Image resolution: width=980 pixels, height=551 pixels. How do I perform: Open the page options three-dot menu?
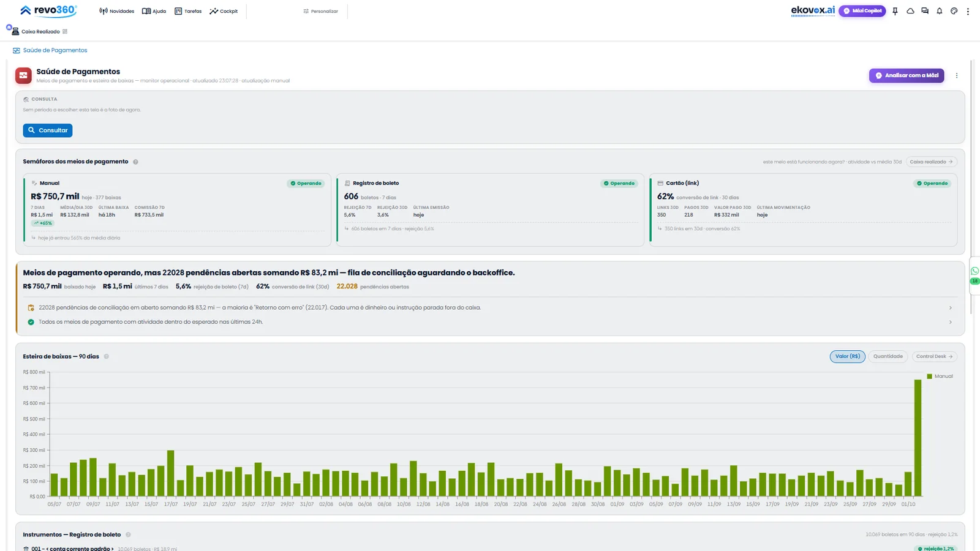pos(957,75)
